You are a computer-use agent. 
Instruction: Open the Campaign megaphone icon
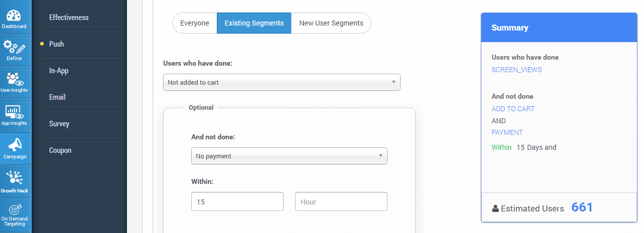pos(15,145)
